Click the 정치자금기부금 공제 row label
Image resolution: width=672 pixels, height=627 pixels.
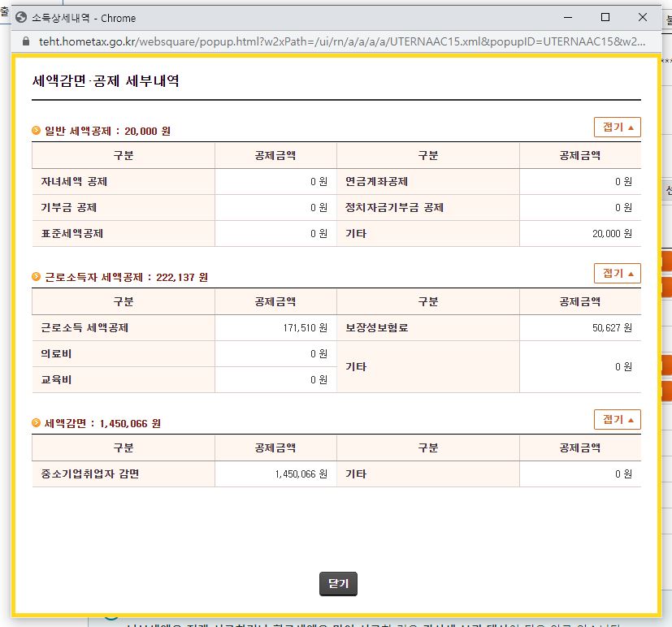point(394,208)
